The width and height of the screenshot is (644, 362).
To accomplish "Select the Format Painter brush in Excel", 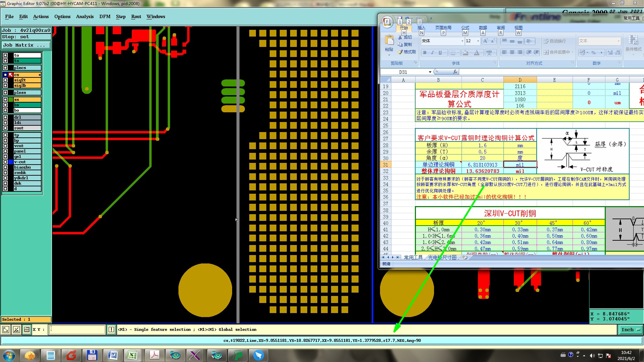I will [x=400, y=52].
